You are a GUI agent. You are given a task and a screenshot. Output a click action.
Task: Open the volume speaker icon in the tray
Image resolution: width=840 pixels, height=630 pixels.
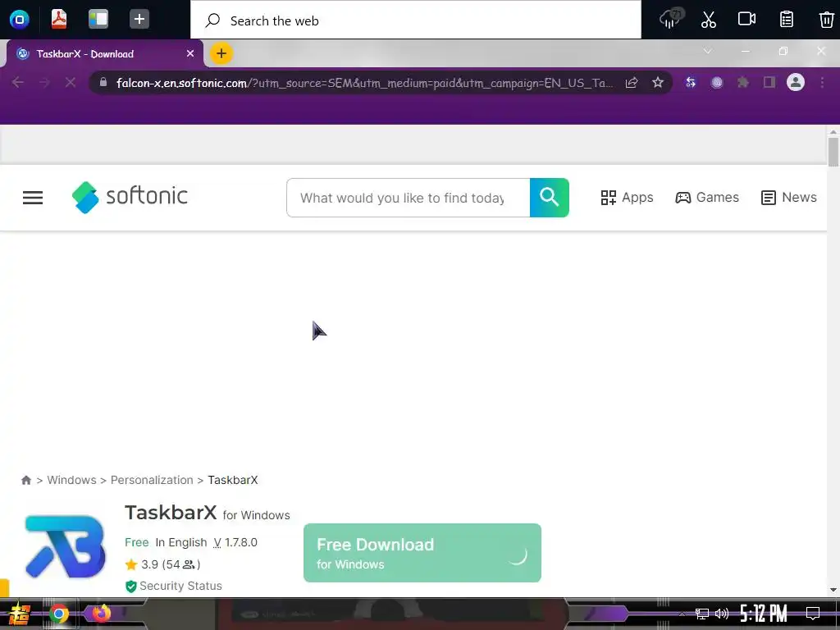tap(722, 614)
